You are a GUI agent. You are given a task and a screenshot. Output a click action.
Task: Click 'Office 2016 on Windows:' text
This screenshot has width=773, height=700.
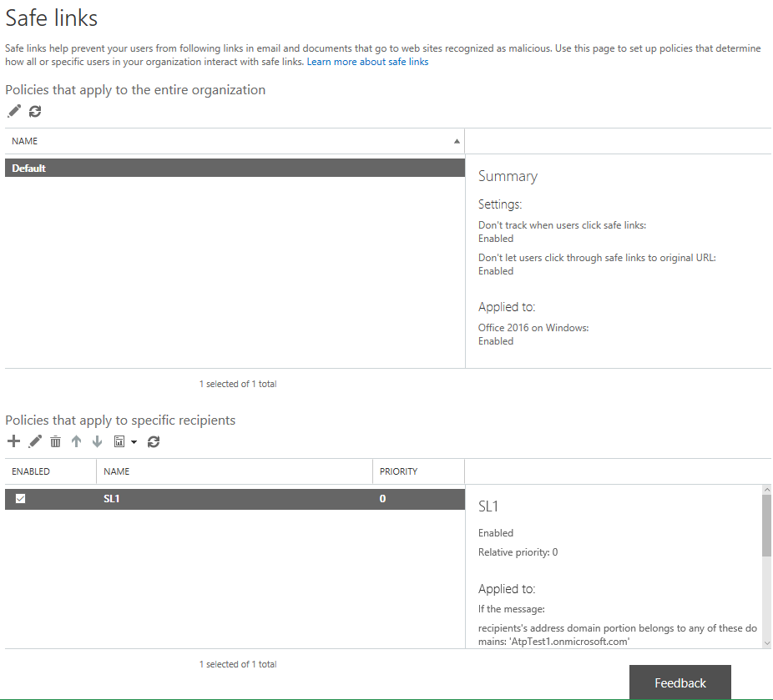[533, 328]
